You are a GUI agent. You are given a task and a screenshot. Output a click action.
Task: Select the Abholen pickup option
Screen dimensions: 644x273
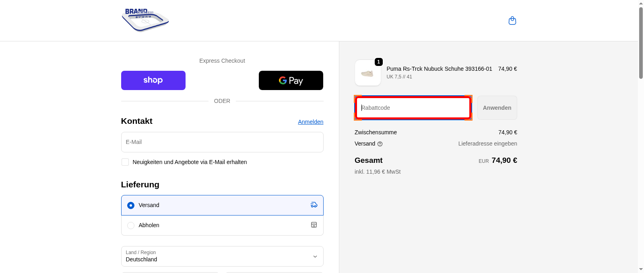coord(131,226)
